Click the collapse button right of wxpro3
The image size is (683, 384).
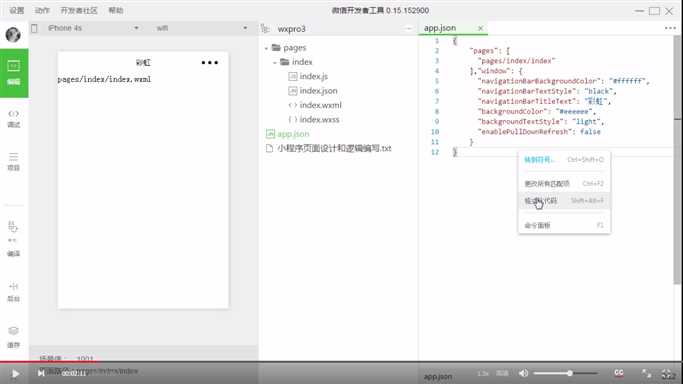[408, 29]
